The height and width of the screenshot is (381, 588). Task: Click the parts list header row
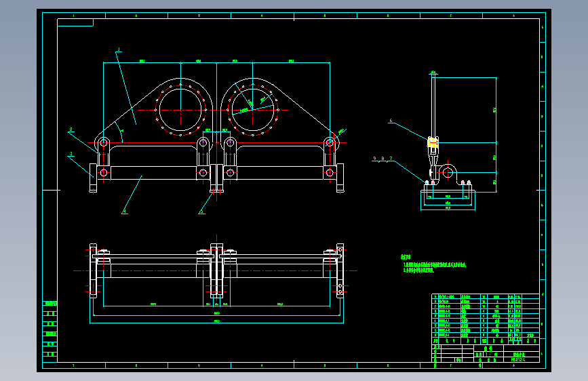486,341
